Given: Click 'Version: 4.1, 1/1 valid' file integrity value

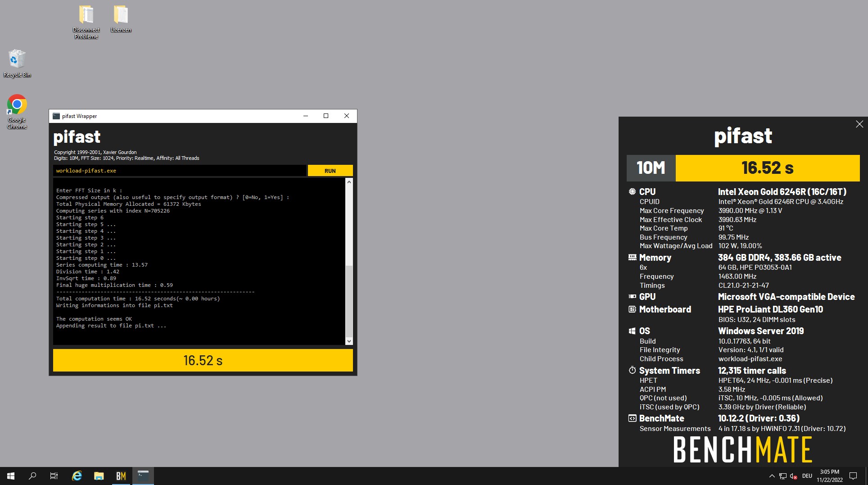Looking at the screenshot, I should (750, 350).
